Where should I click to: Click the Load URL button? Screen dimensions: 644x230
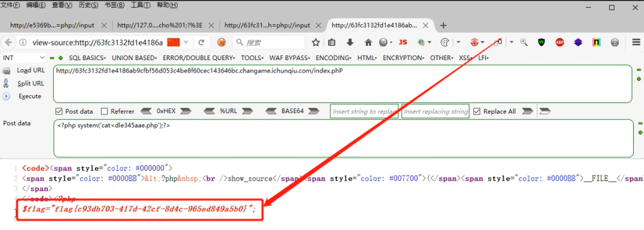[31, 70]
